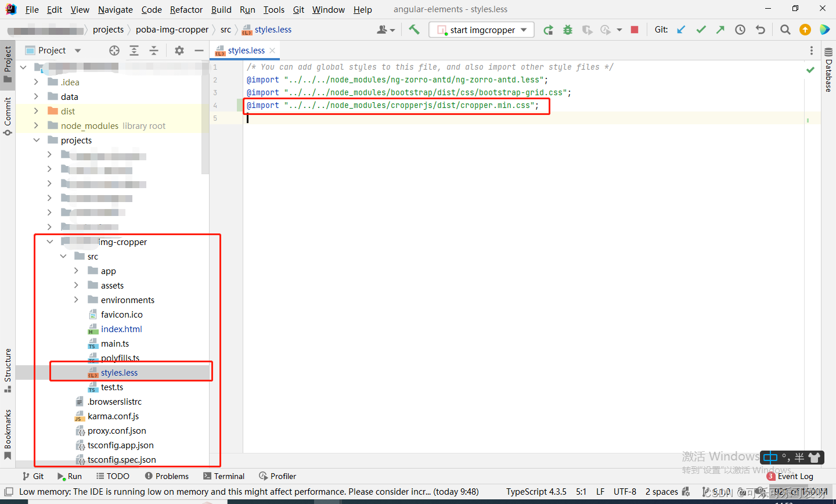Open the File menu

[x=32, y=9]
